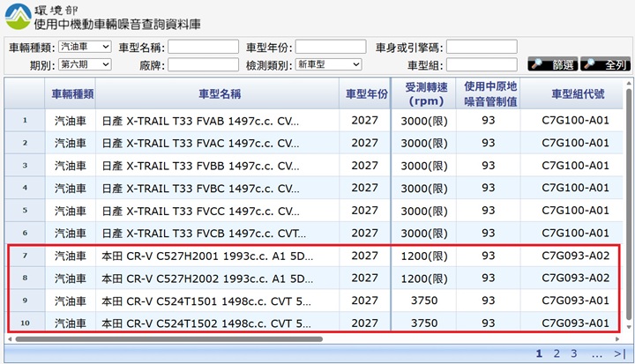
Task: Go to page 2 of results
Action: pos(557,353)
